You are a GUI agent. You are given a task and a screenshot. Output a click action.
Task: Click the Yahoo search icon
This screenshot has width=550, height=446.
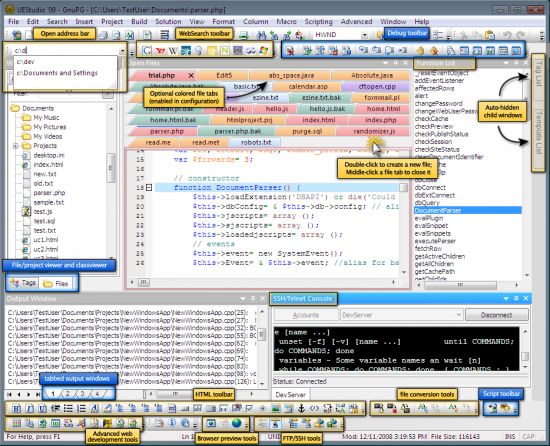pyautogui.click(x=160, y=51)
